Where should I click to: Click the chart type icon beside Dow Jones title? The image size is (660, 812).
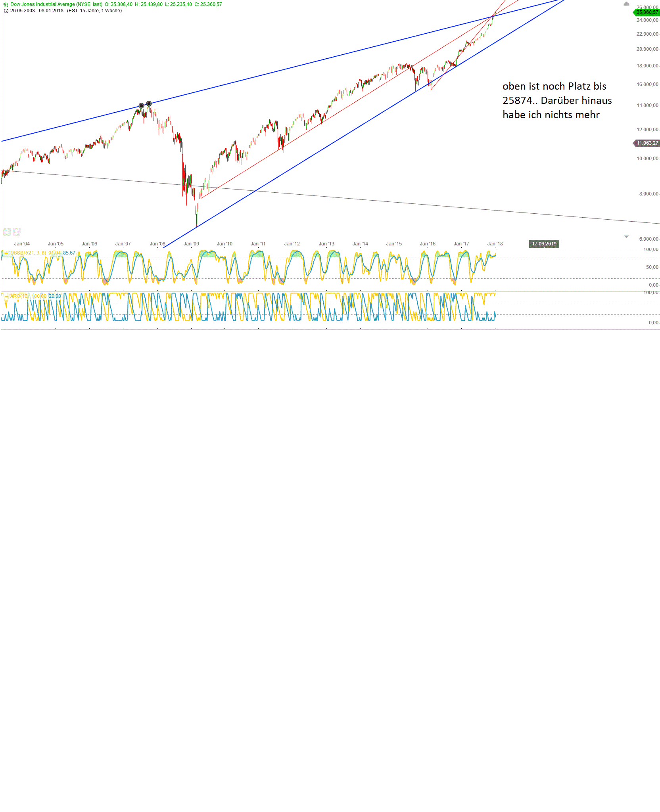click(6, 4)
